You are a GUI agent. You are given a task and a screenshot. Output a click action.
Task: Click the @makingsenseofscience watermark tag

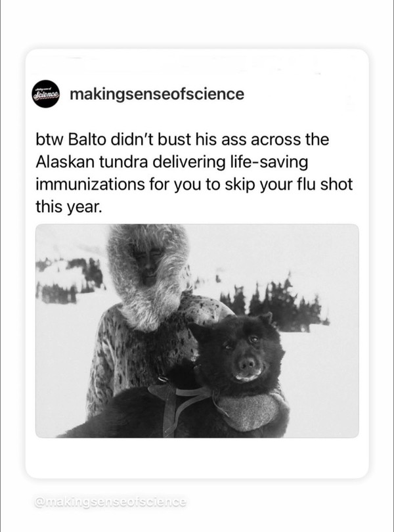tap(110, 502)
